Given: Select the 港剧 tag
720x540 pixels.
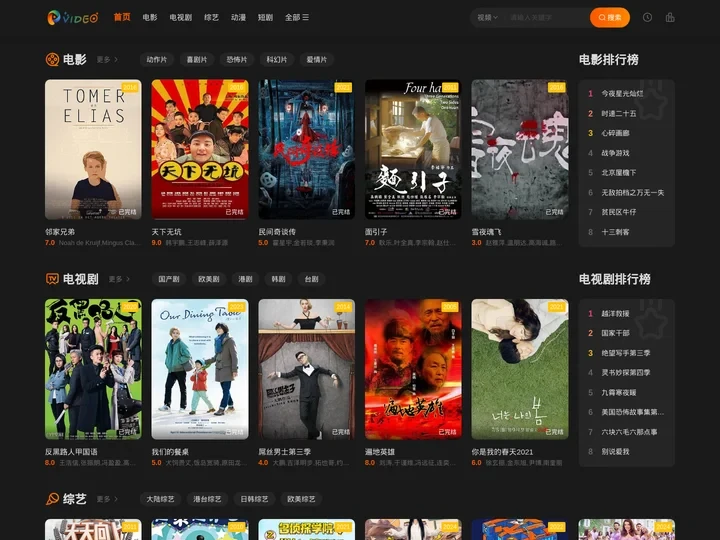Looking at the screenshot, I should 245,279.
